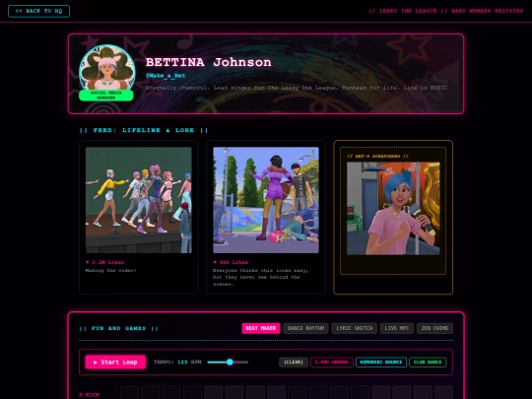Click the 'Making the video!' caption
This screenshot has width=532, height=399.
click(111, 270)
